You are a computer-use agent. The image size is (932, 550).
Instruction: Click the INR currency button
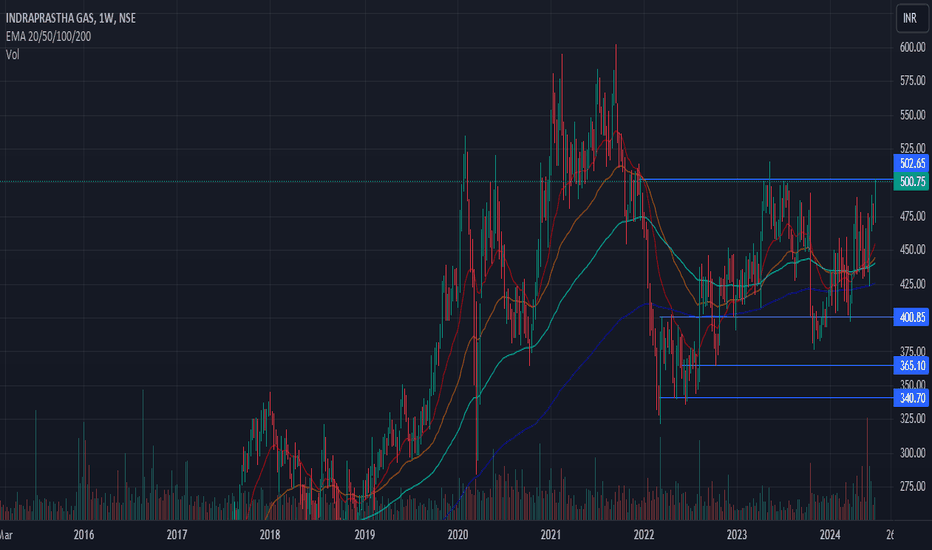click(912, 18)
